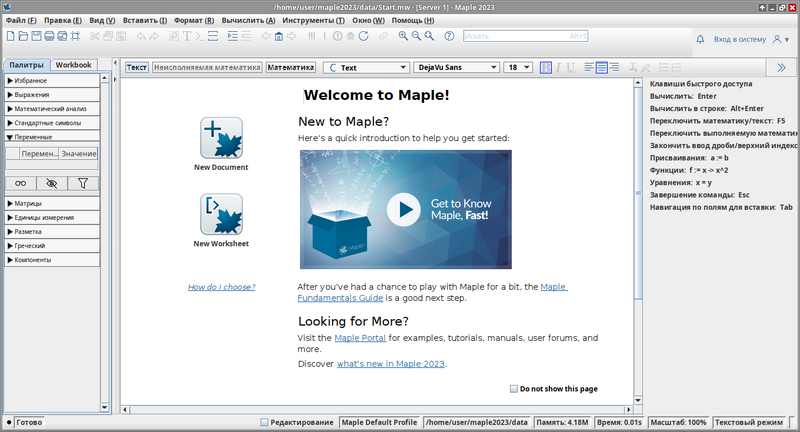This screenshot has height=432, width=800.
Task: Restart the Maple server with circular arrow
Action: coord(363,36)
